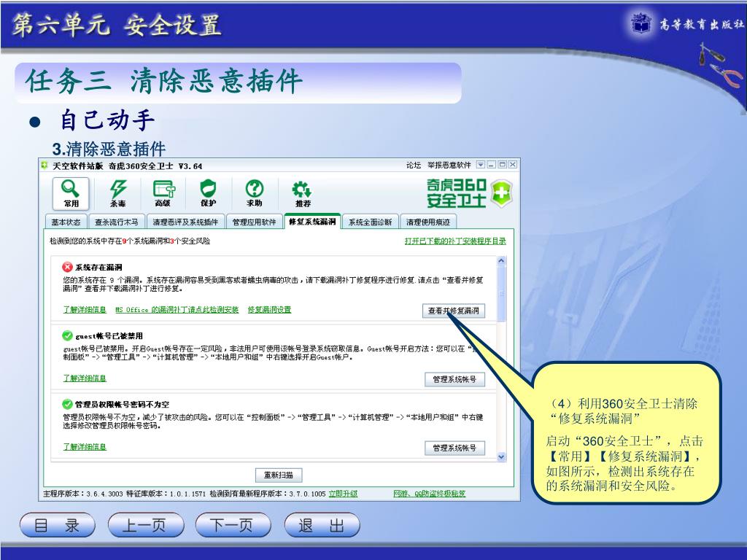Open the 修复漏洞设置 link
The height and width of the screenshot is (560, 747).
pos(269,309)
